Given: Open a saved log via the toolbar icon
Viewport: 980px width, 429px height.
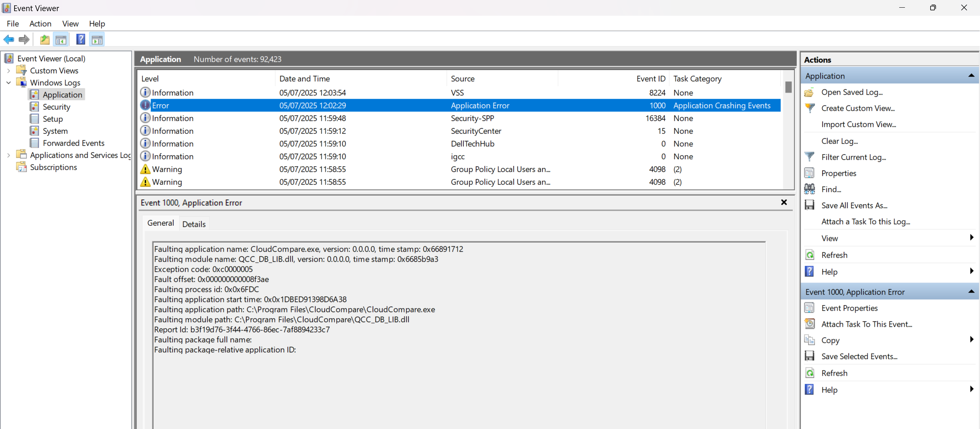Looking at the screenshot, I should (44, 39).
